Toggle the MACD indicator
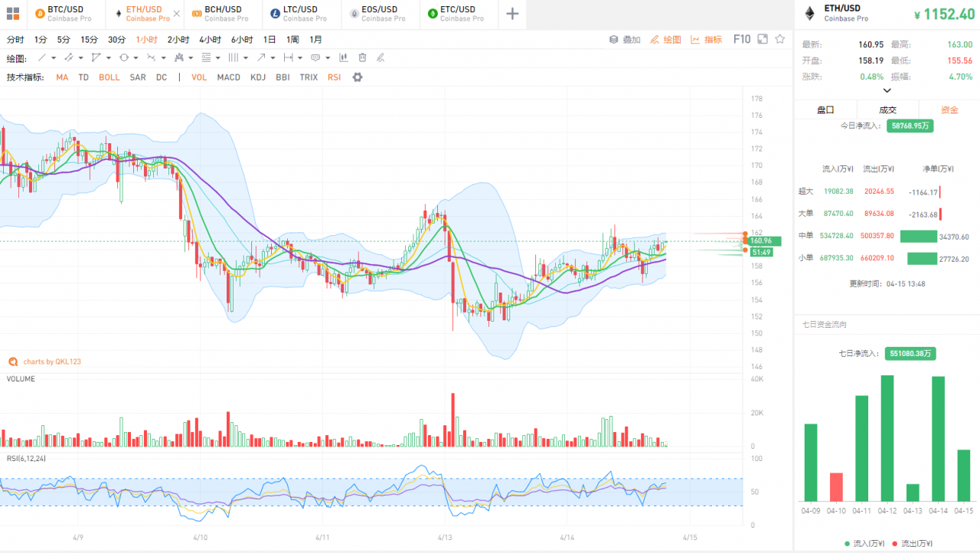This screenshot has width=980, height=553. 228,77
